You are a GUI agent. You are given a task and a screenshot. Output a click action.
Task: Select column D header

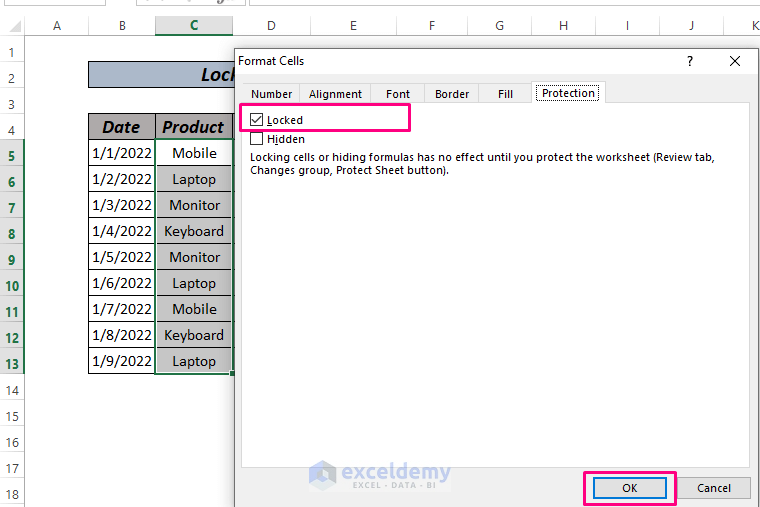point(271,26)
